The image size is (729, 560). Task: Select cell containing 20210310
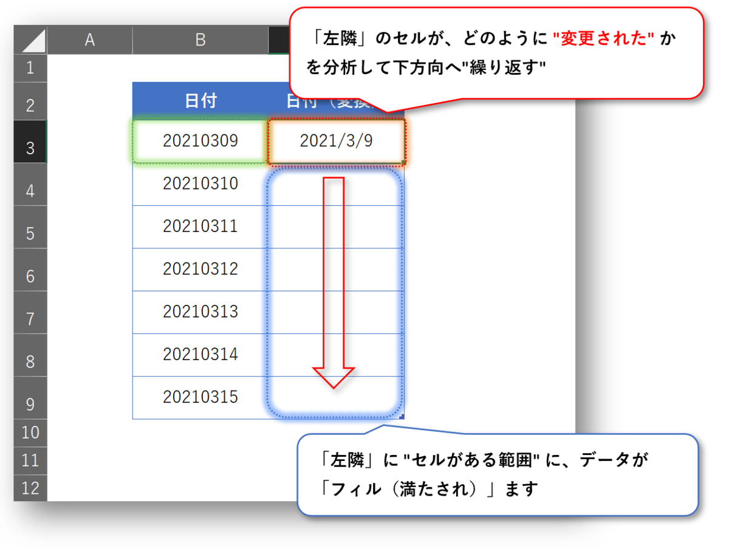pos(200,185)
